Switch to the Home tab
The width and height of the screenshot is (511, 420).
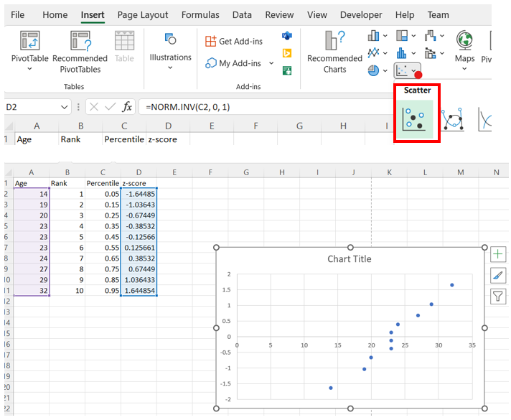point(55,15)
